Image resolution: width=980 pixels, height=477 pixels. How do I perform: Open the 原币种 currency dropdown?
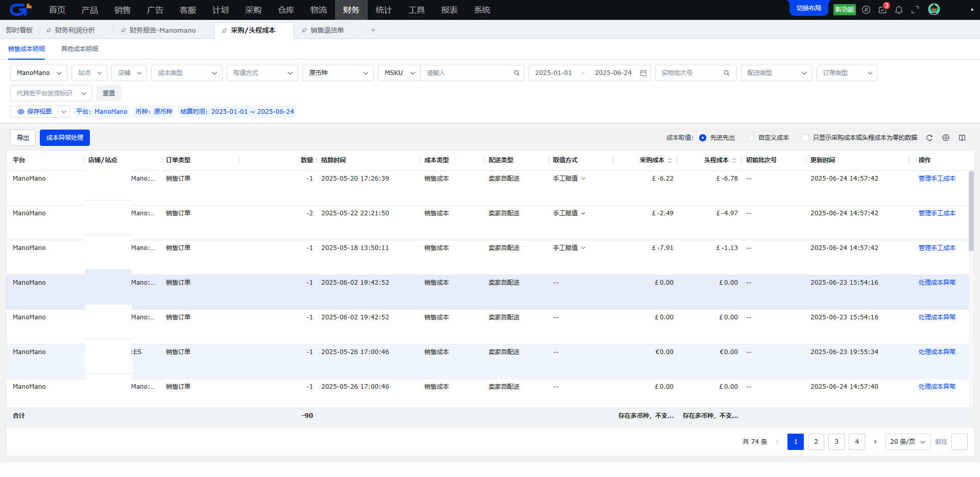tap(338, 73)
